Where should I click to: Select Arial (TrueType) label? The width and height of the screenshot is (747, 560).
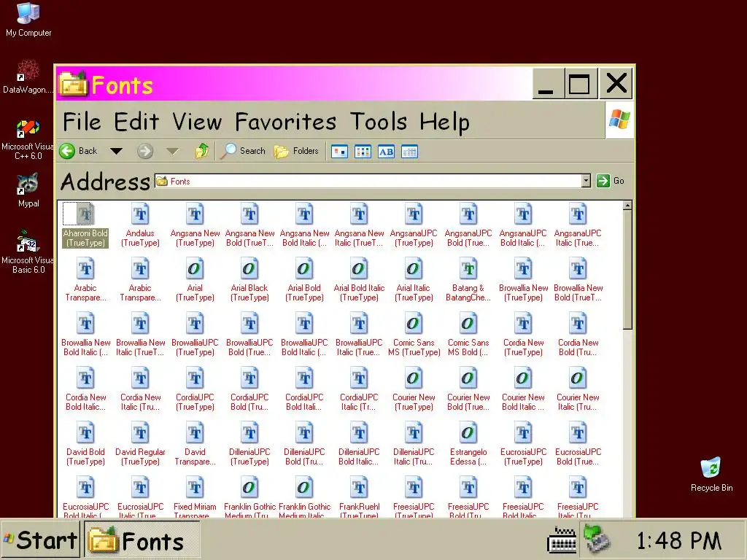pos(195,293)
